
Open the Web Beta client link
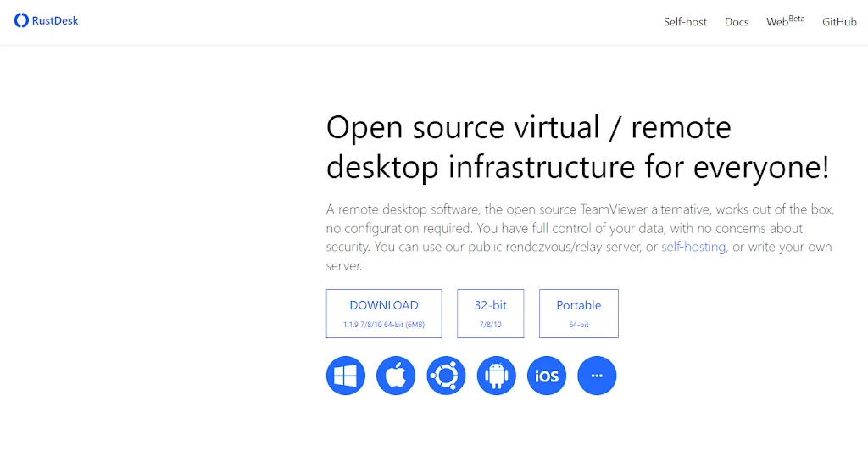coord(785,21)
